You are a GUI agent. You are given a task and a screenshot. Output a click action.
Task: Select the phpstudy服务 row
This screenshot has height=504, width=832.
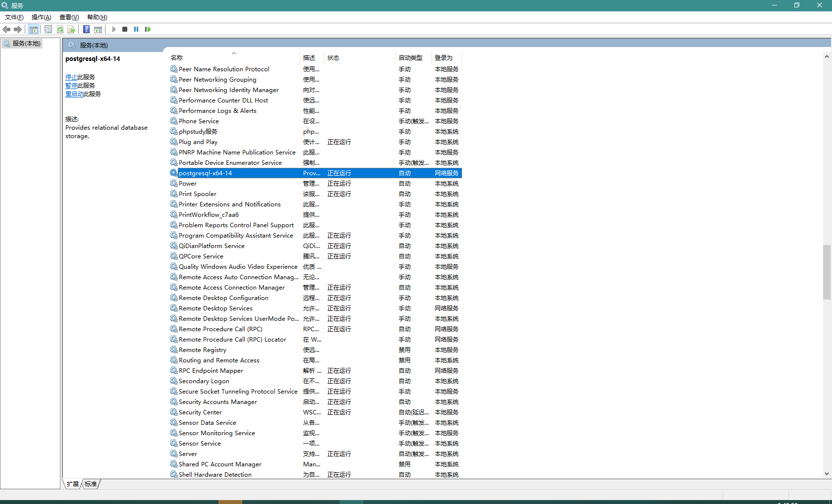coord(315,131)
